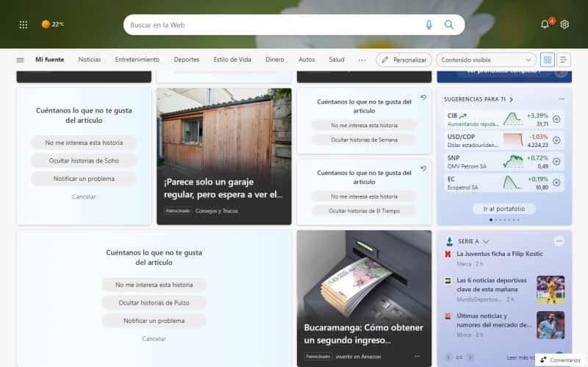Open the apps grid launcher icon
This screenshot has width=588, height=367.
click(24, 24)
